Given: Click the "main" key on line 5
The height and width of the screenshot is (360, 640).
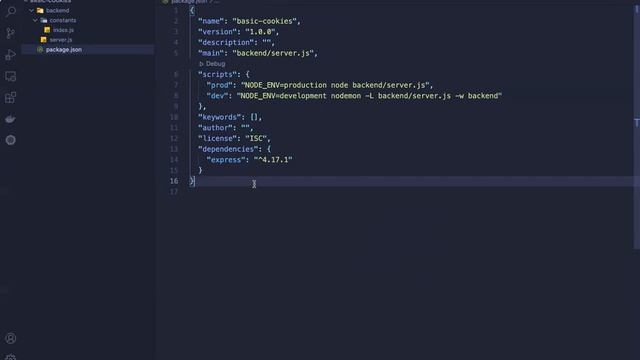Looking at the screenshot, I should pos(211,53).
